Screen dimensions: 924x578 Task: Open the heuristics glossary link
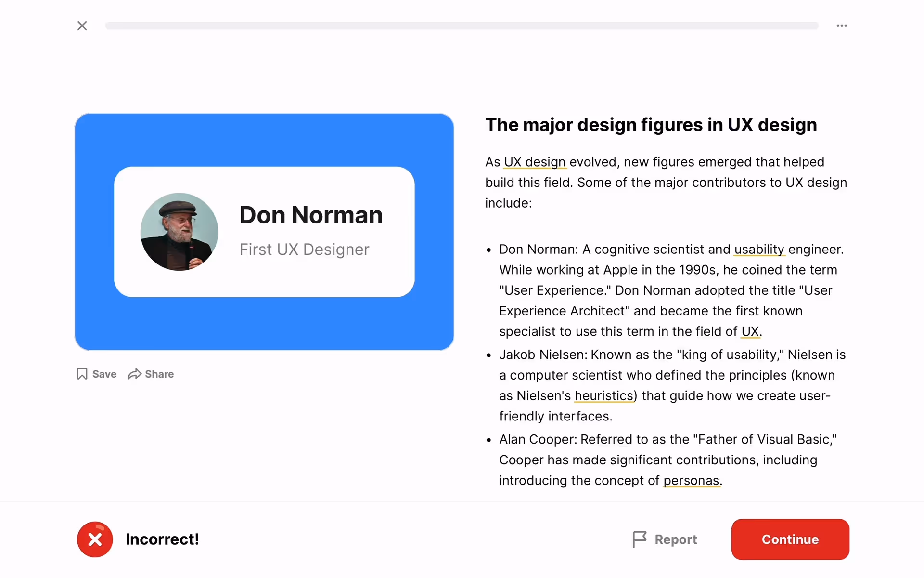tap(604, 395)
